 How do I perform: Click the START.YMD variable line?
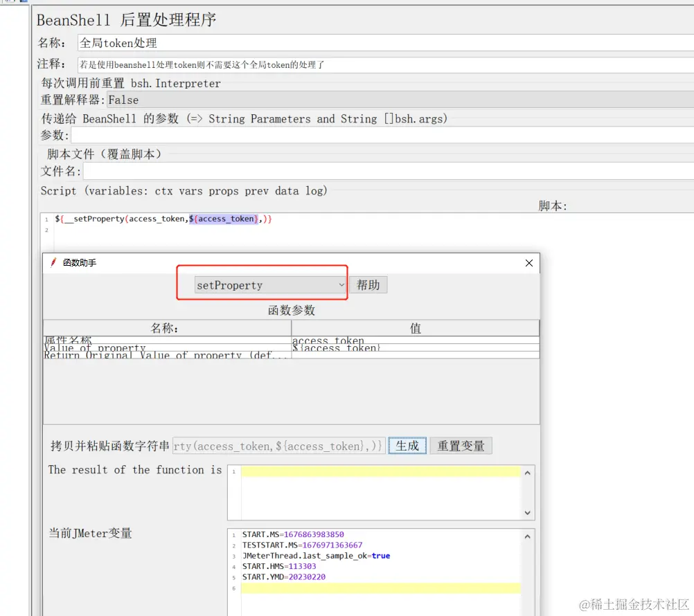284,577
